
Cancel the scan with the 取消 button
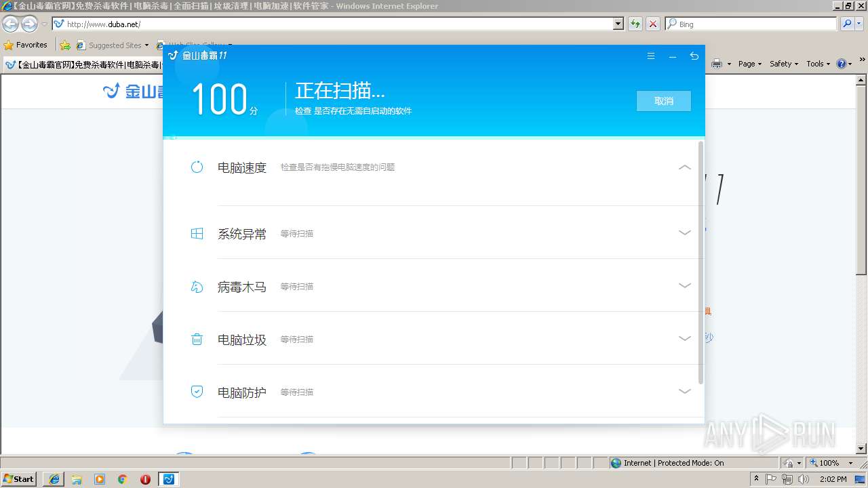663,101
